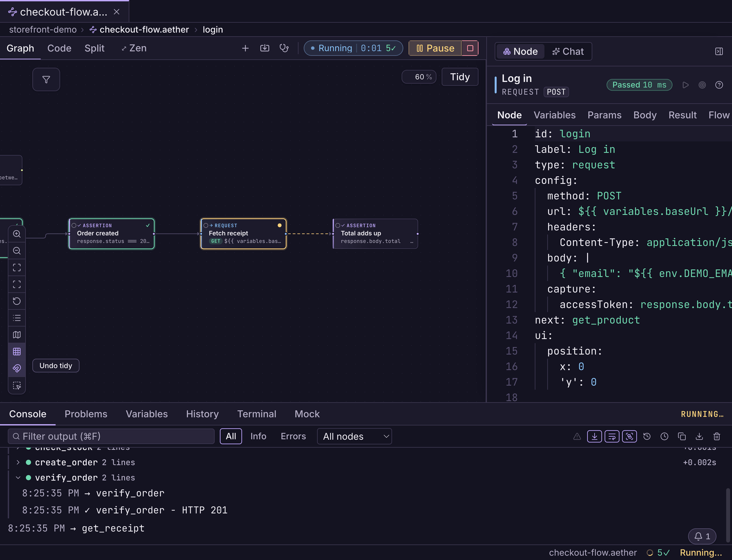Select the Node panel tab
732x560 pixels.
(x=520, y=52)
